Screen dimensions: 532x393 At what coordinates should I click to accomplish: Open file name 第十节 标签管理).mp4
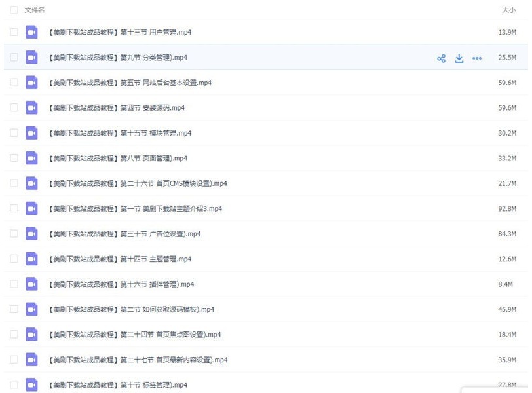click(118, 384)
